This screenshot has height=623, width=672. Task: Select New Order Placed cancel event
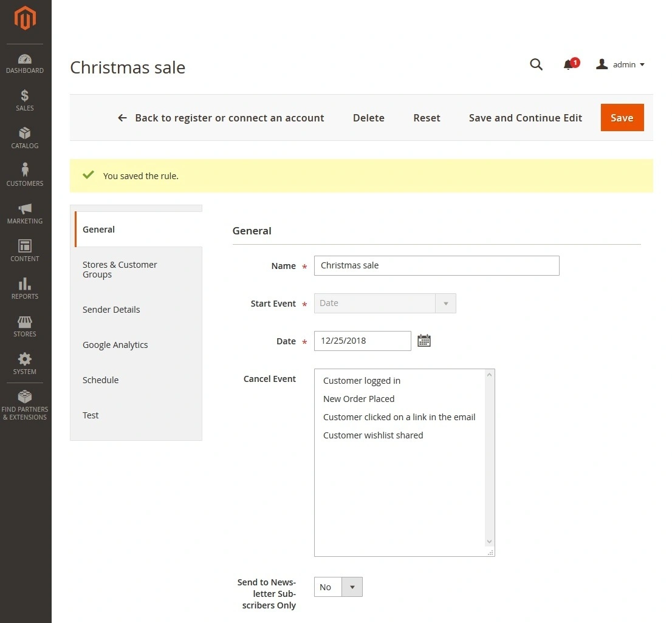[x=358, y=399]
